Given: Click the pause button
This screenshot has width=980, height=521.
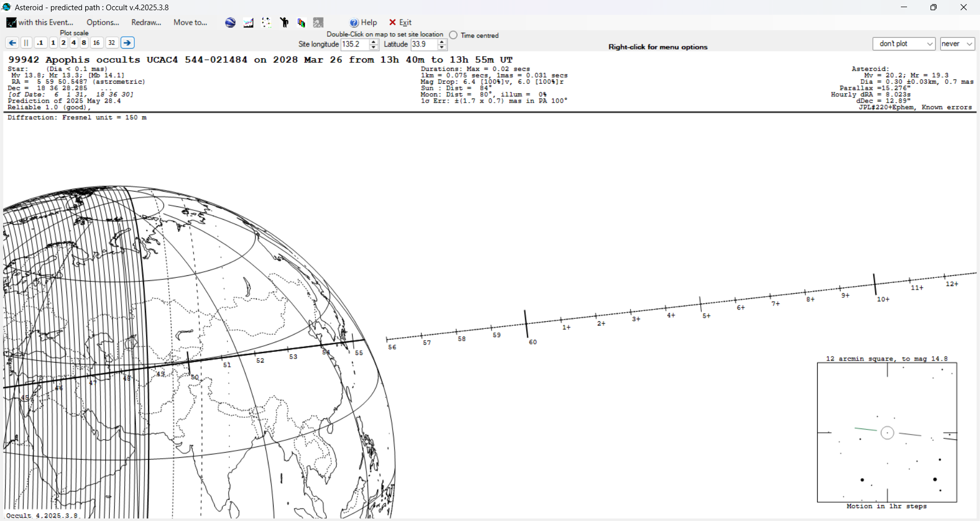Looking at the screenshot, I should tap(27, 43).
